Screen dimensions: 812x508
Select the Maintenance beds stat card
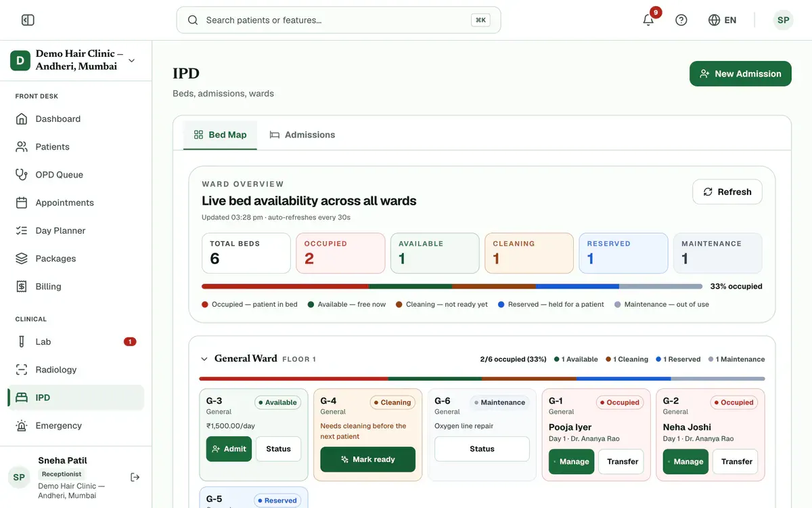pos(718,253)
